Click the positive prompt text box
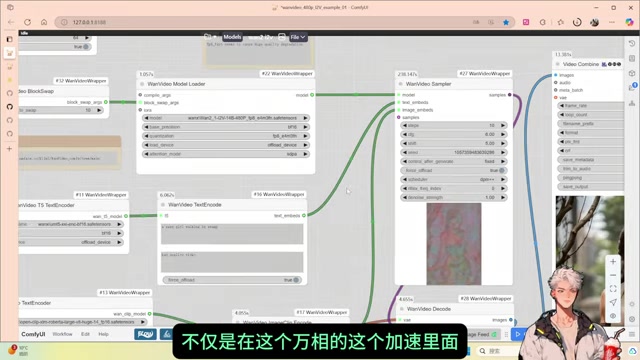 click(232, 234)
